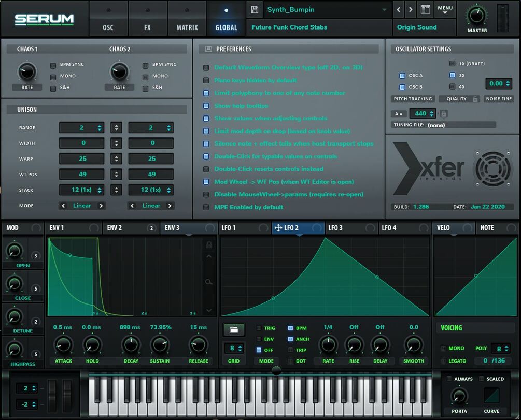
Task: Click the MASTER volume knob
Action: [x=477, y=15]
